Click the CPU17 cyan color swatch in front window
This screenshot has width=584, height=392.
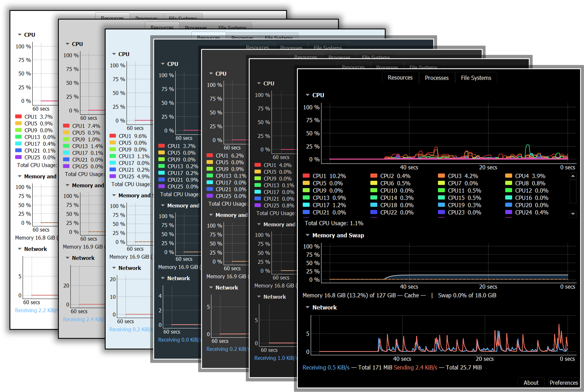(306, 205)
